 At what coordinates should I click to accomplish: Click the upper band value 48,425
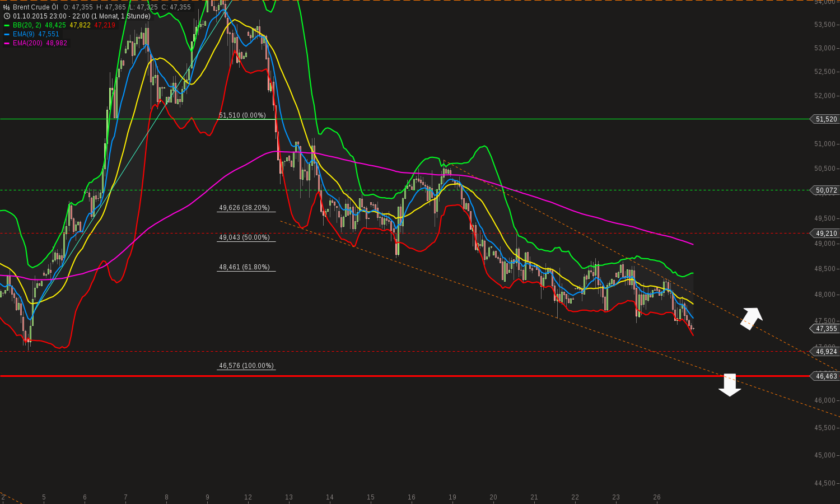point(55,25)
